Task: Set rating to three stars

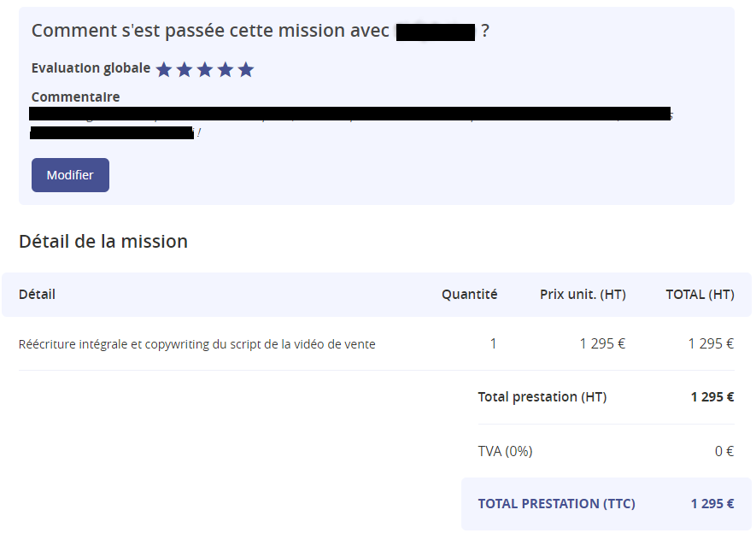Action: (205, 70)
